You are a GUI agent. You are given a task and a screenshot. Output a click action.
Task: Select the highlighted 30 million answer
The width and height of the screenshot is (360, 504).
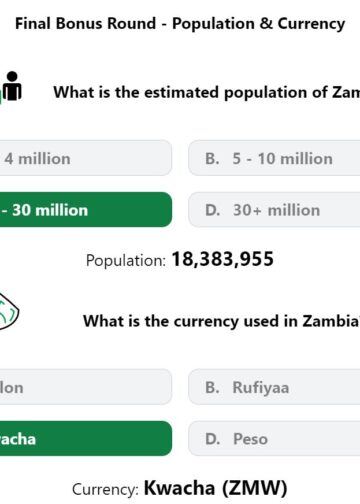86,210
